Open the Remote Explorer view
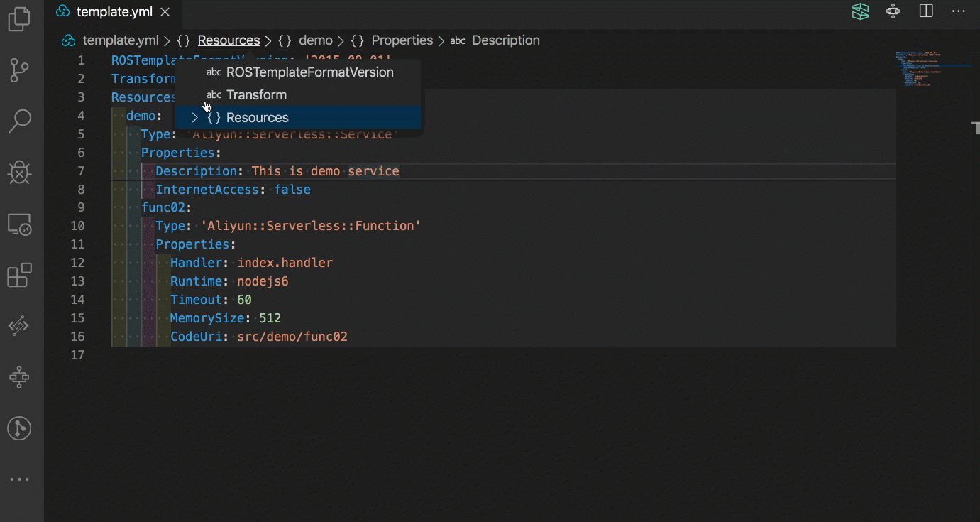The width and height of the screenshot is (980, 522). (19, 224)
